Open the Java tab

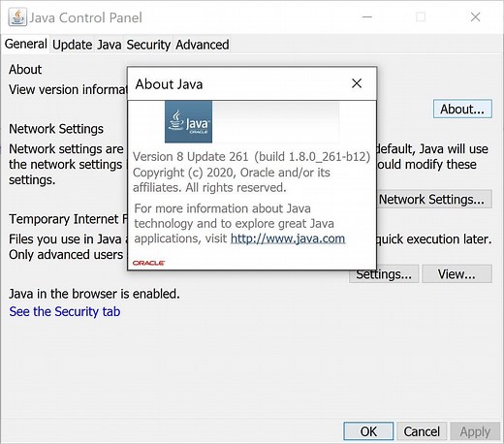coord(110,45)
